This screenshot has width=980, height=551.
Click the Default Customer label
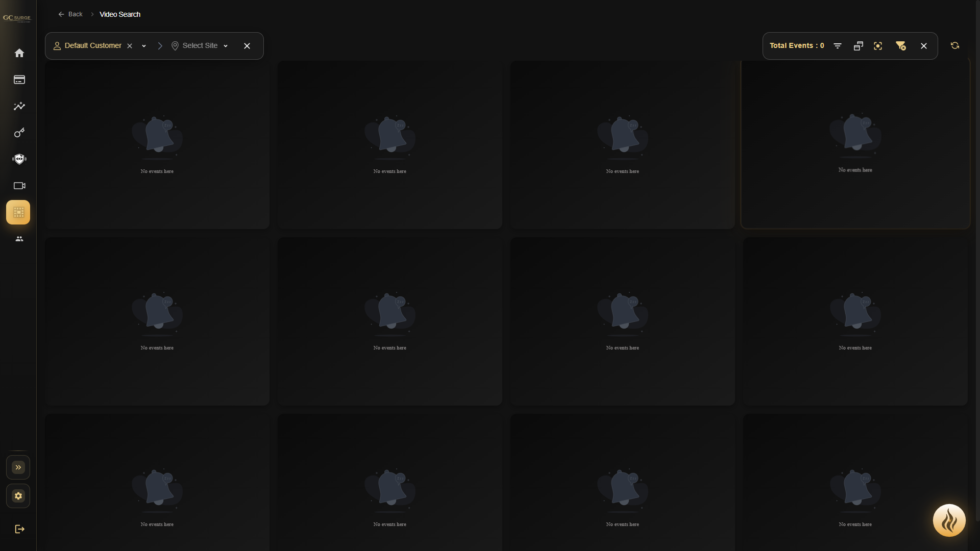(x=93, y=46)
